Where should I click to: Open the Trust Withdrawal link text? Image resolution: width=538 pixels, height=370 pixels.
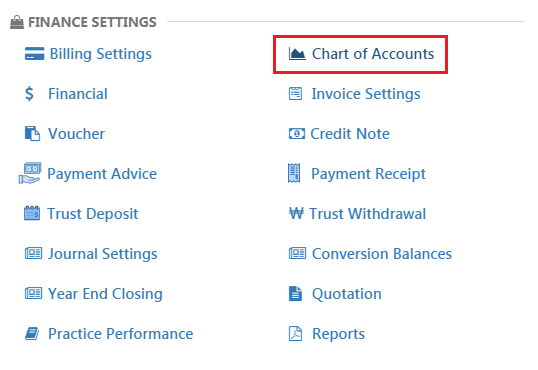[367, 214]
